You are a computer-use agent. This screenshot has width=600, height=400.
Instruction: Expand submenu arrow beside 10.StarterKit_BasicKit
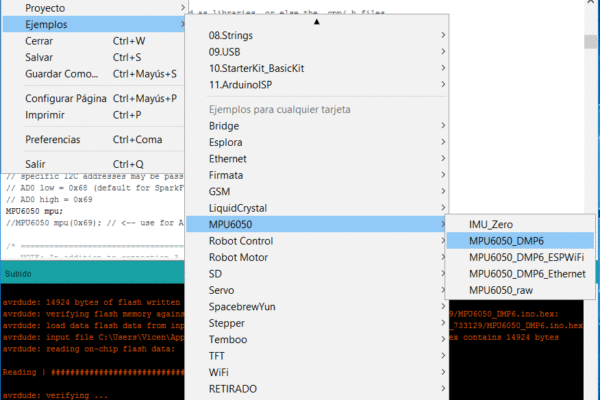pyautogui.click(x=443, y=68)
